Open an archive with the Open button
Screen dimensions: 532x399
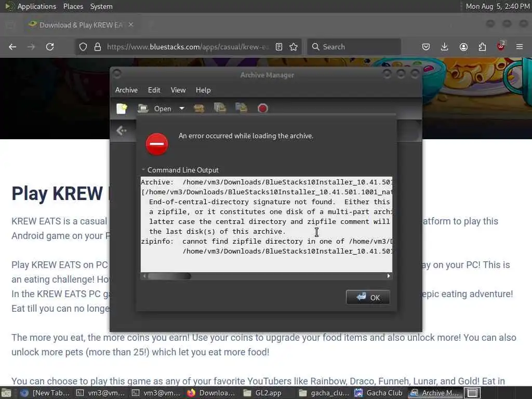click(x=155, y=109)
